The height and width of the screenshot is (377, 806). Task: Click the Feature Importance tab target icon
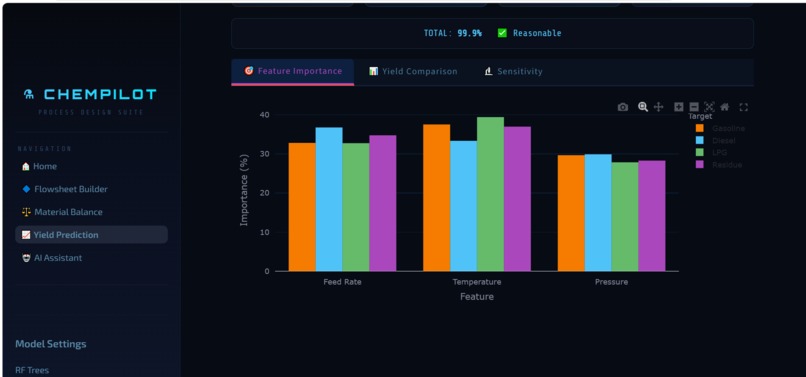point(249,71)
